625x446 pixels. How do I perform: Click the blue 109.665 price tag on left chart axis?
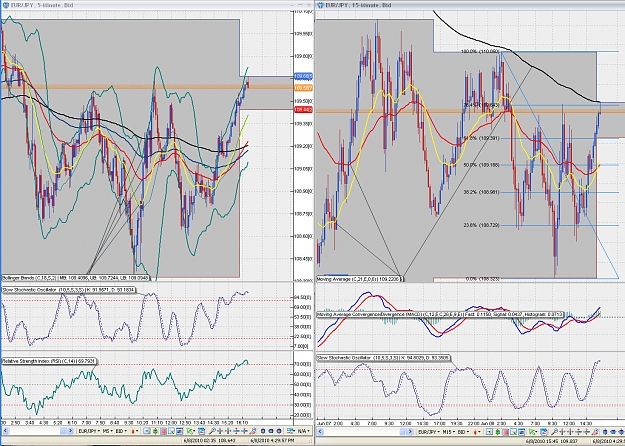coord(303,76)
